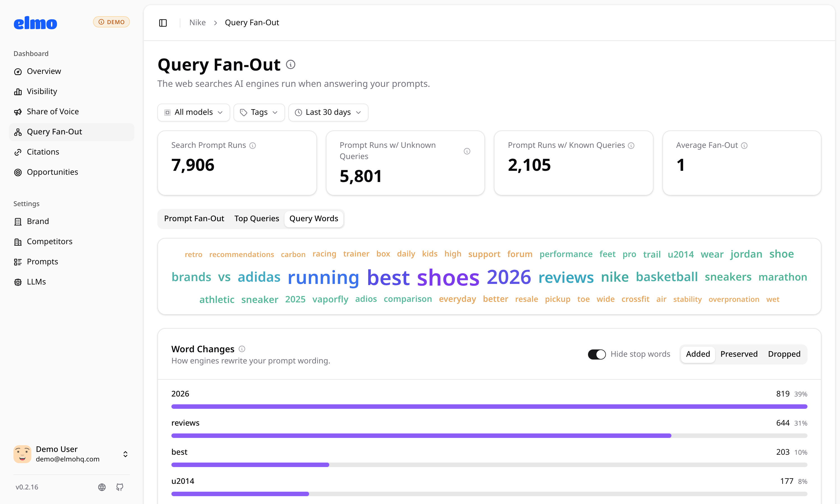Click the Overview gauge icon
Viewport: 840px width, 504px height.
click(18, 72)
